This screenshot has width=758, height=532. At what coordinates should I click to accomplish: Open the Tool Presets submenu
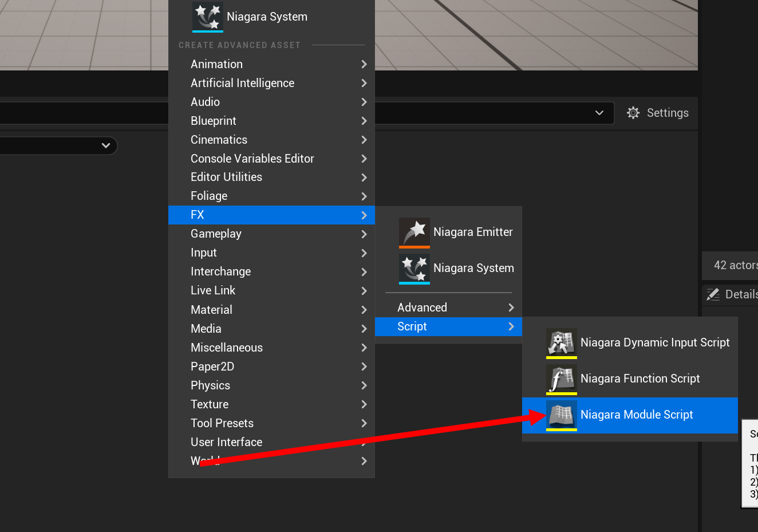(x=272, y=423)
